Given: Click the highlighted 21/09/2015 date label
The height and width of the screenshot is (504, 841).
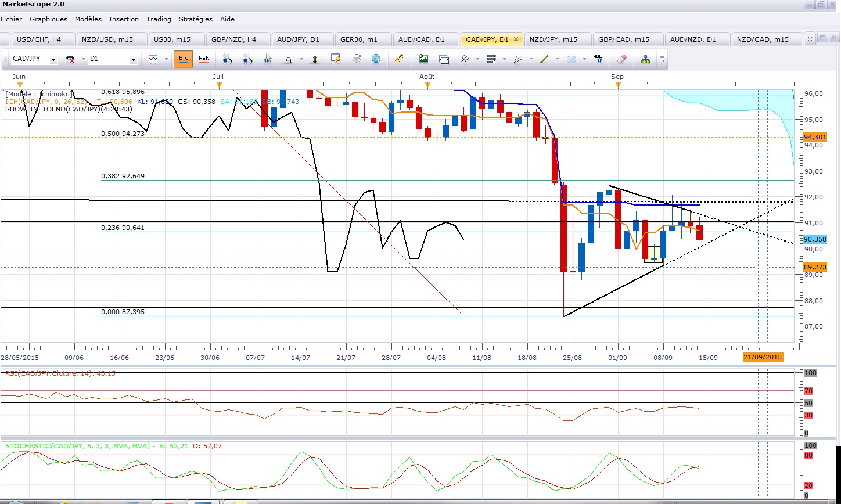Looking at the screenshot, I should (764, 357).
